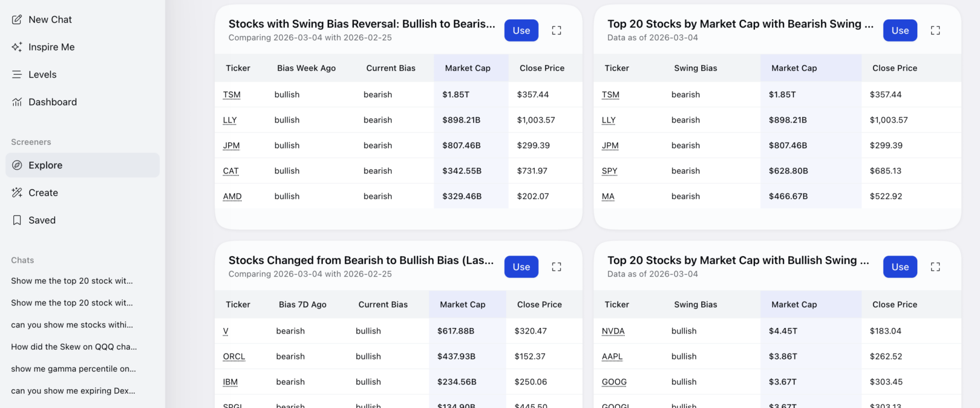Click the Dashboard chart icon
This screenshot has width=980, height=408.
pos(17,102)
